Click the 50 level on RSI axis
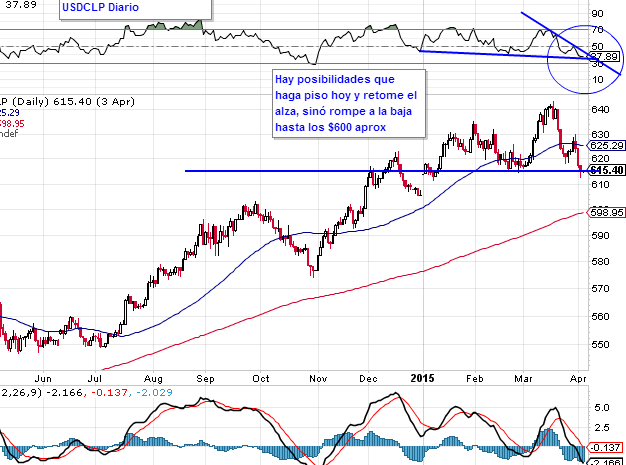 tap(598, 47)
